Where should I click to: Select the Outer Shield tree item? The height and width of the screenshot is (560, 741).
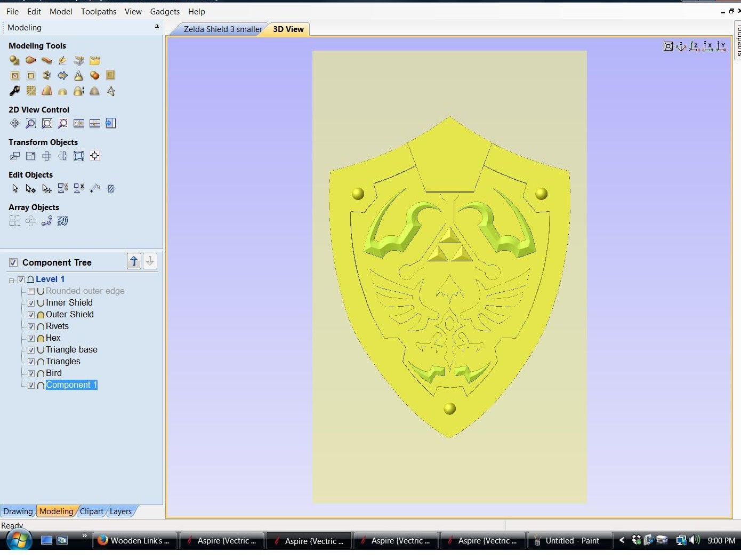69,314
